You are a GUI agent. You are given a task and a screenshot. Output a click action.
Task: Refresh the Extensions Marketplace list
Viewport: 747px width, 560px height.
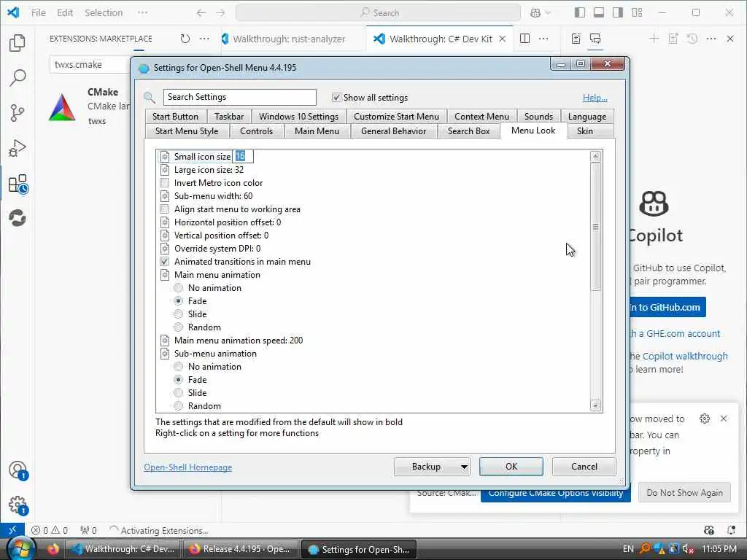[185, 39]
